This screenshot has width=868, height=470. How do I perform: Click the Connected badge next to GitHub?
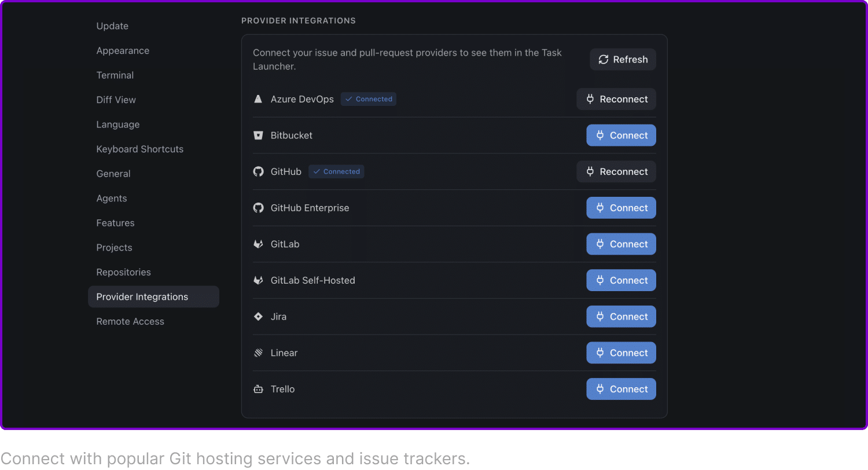pyautogui.click(x=336, y=171)
